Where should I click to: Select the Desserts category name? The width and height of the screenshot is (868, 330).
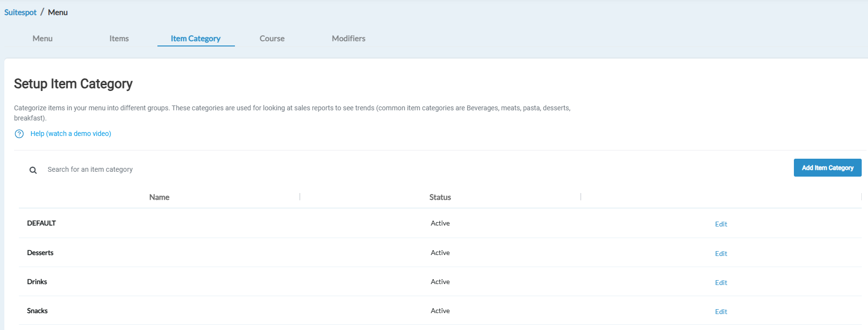click(x=40, y=253)
